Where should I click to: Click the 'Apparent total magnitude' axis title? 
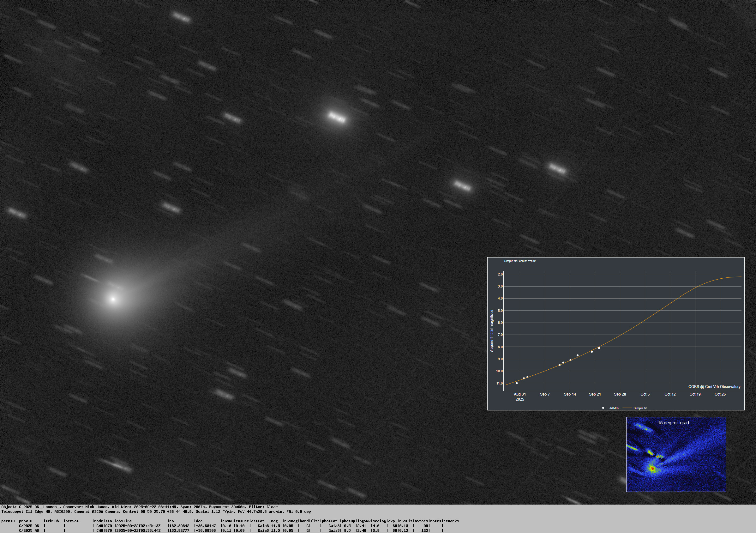(x=492, y=331)
